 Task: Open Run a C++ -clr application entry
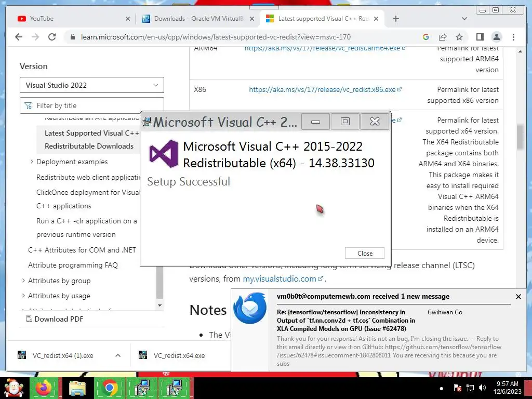coord(87,228)
